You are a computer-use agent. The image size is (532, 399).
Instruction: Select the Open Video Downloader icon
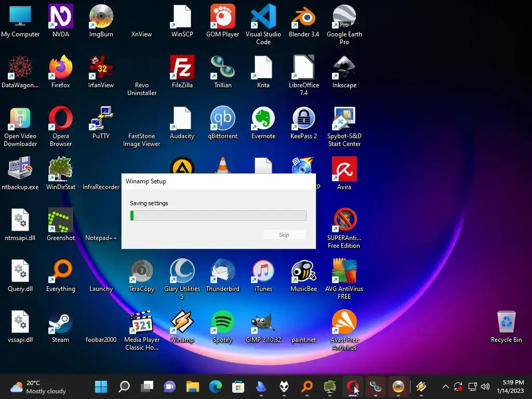pos(20,118)
